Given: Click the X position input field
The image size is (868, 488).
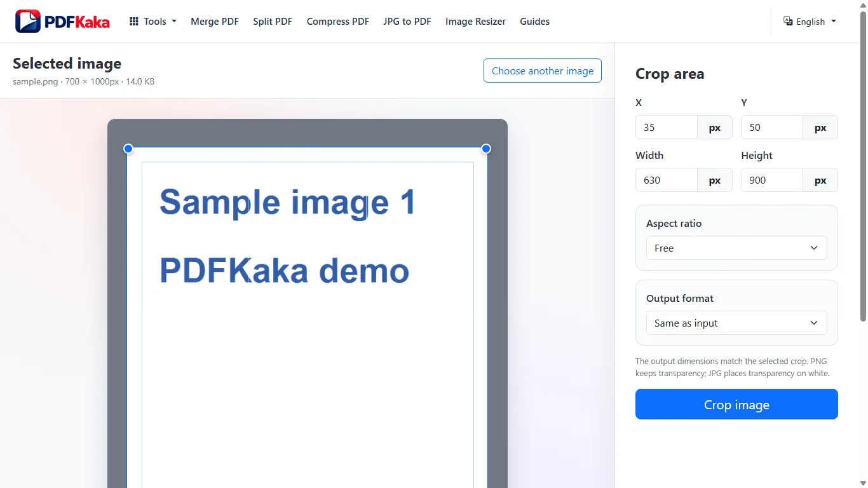Looking at the screenshot, I should tap(667, 127).
